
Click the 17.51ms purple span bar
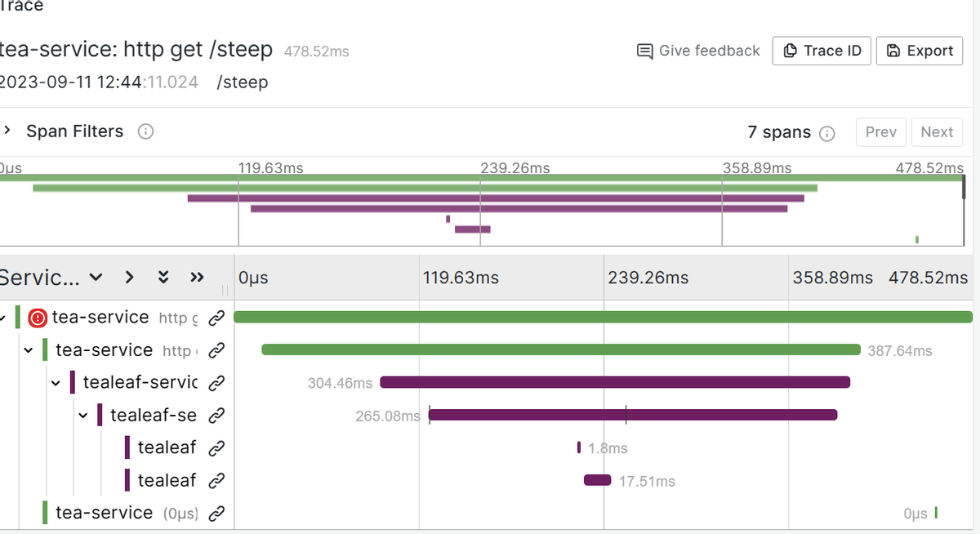597,480
